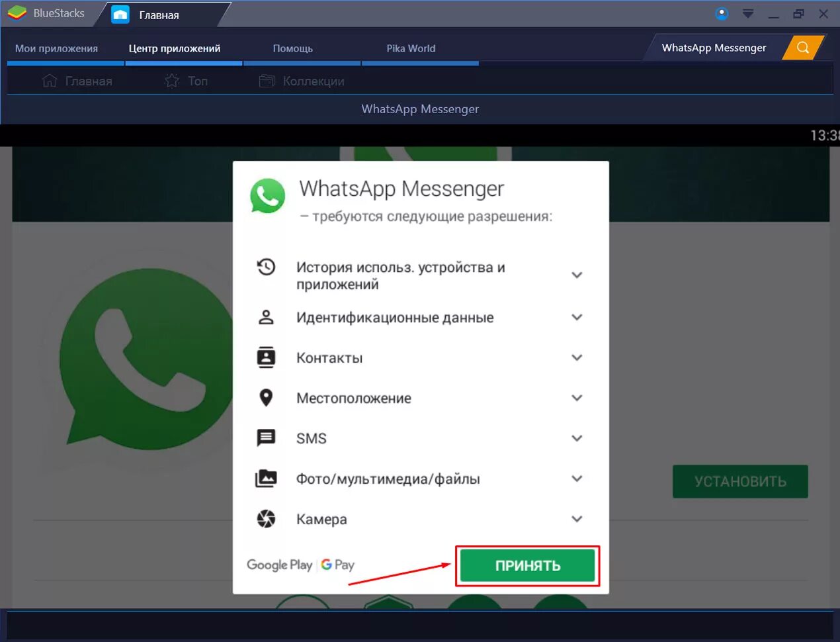
Task: Click the history clock permission icon
Action: pos(266,267)
